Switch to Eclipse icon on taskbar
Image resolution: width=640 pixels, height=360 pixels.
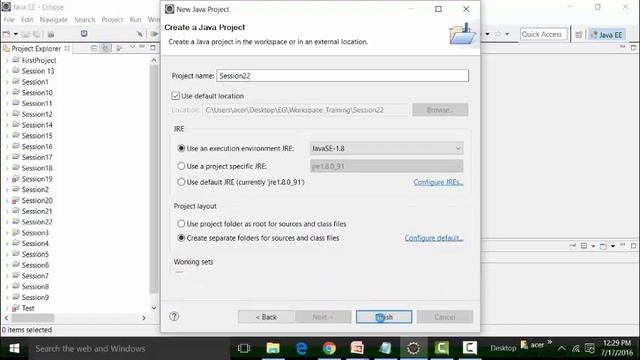413,348
